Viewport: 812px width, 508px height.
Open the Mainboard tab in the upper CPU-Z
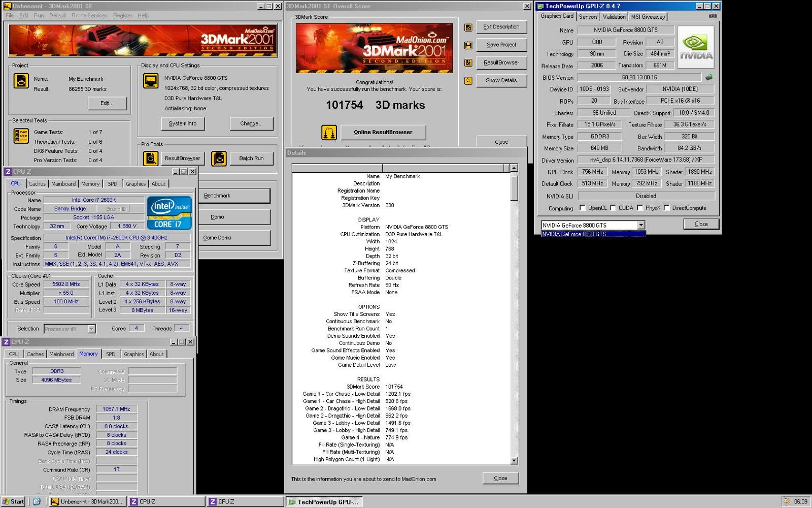point(63,184)
